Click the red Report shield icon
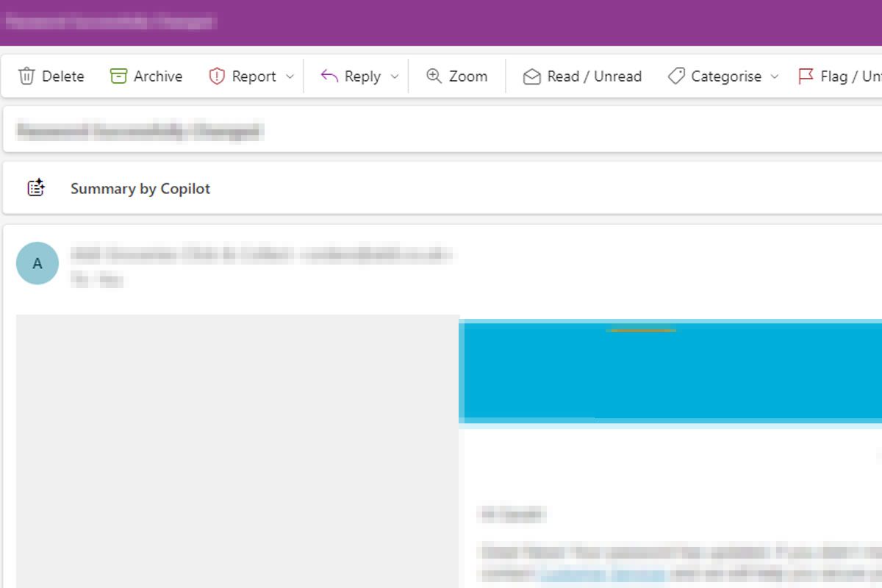Image resolution: width=882 pixels, height=588 pixels. tap(217, 76)
